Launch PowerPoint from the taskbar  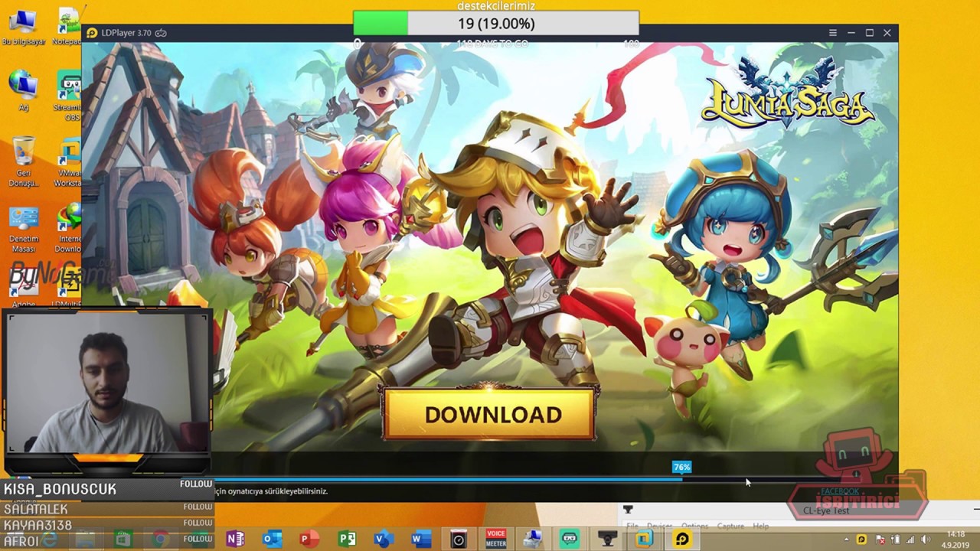tap(309, 539)
